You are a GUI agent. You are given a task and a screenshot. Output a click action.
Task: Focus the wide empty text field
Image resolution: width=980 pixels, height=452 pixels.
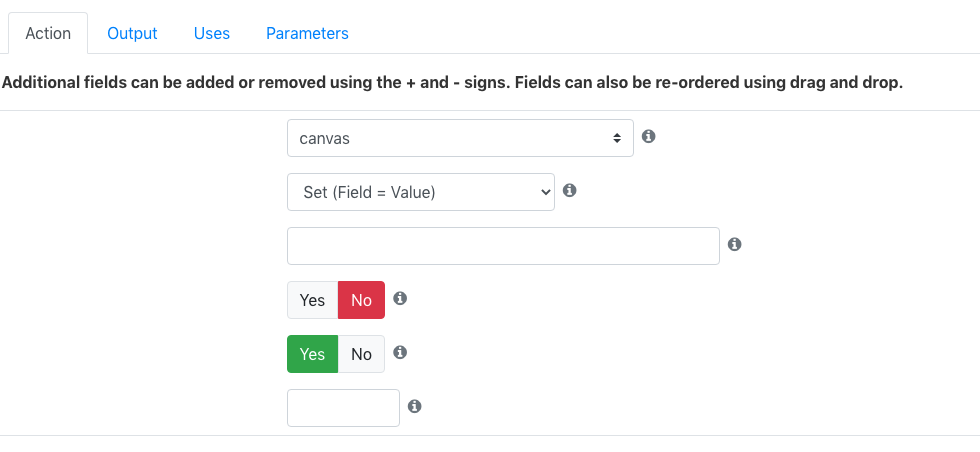(x=503, y=246)
